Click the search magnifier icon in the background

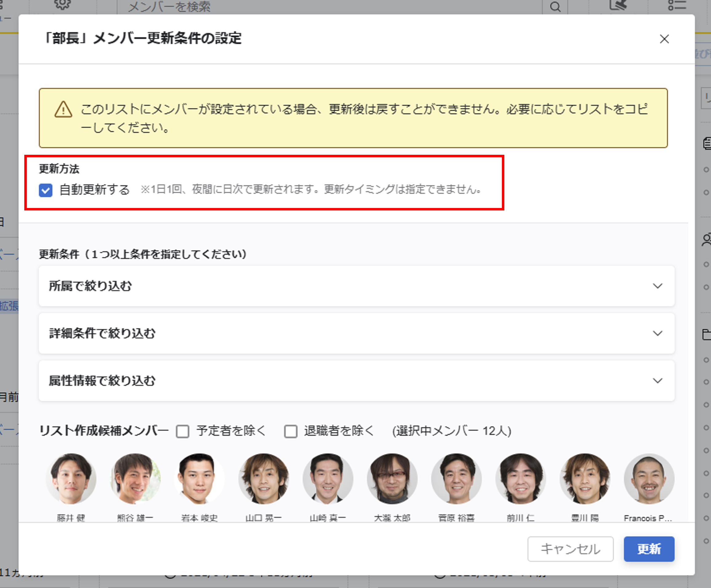555,6
